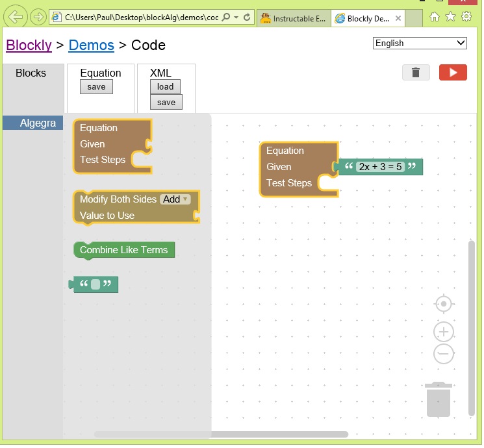Screen dimensions: 484x448
Task: Click save button under Equation
Action: pos(97,87)
